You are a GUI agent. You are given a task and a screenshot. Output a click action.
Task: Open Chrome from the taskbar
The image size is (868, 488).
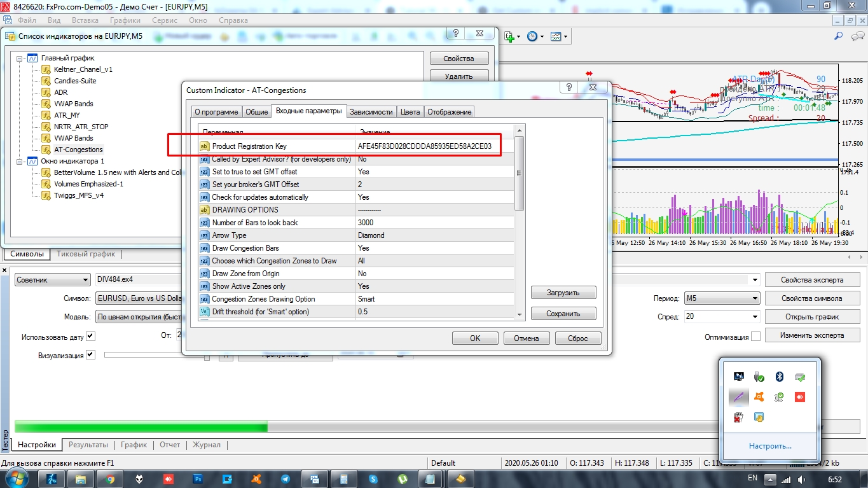pyautogui.click(x=110, y=478)
